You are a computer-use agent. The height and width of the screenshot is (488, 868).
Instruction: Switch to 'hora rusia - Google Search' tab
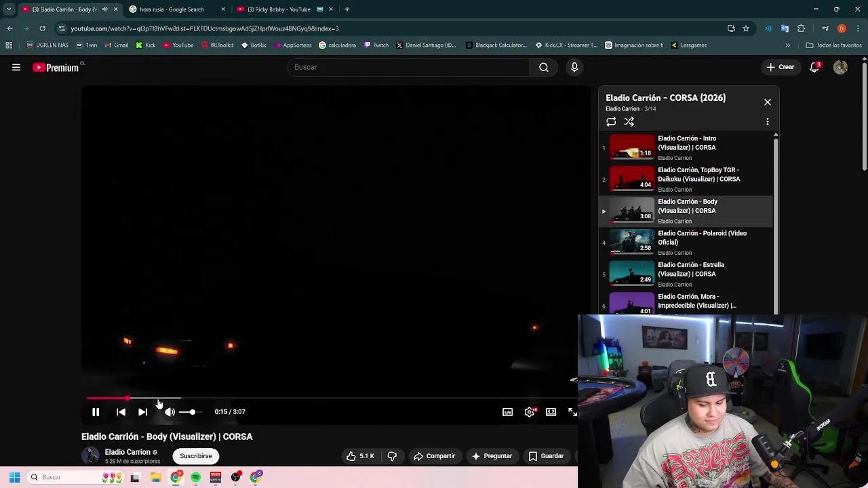tap(178, 9)
